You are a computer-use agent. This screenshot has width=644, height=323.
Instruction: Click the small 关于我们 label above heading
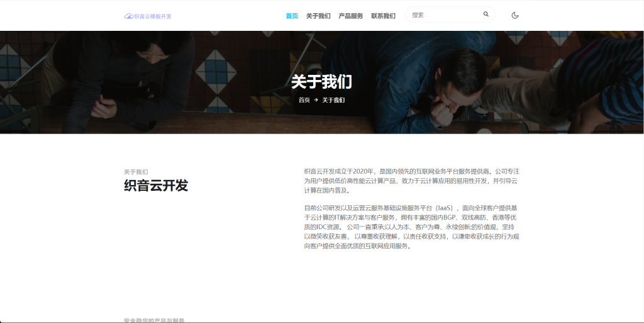click(136, 172)
